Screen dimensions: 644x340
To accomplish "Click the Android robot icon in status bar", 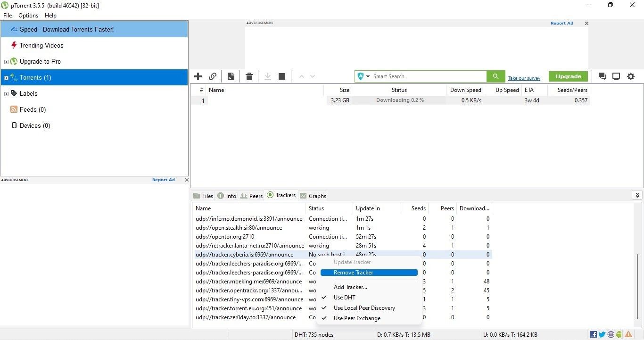I will pyautogui.click(x=619, y=335).
